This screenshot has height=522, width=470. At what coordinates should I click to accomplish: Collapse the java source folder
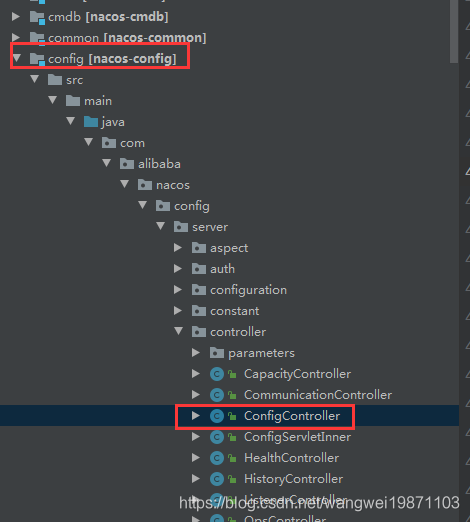point(71,121)
